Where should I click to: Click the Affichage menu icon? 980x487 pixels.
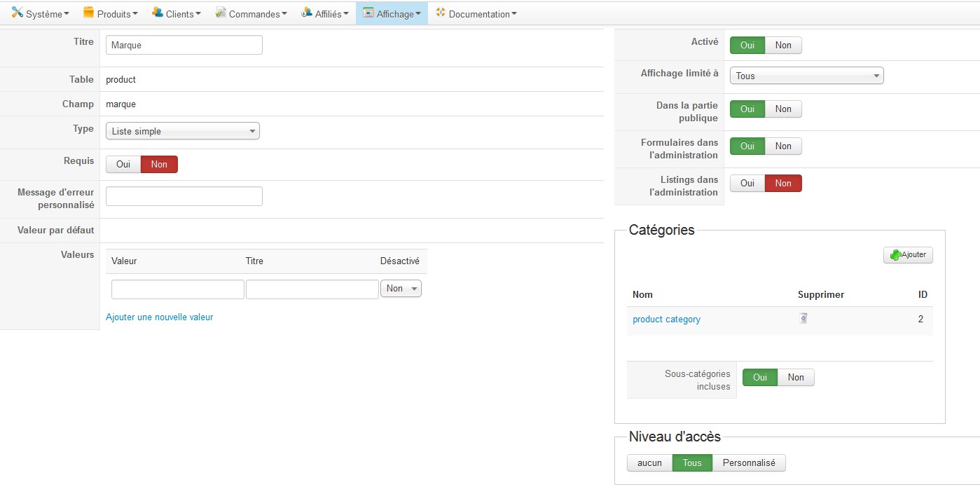(368, 13)
